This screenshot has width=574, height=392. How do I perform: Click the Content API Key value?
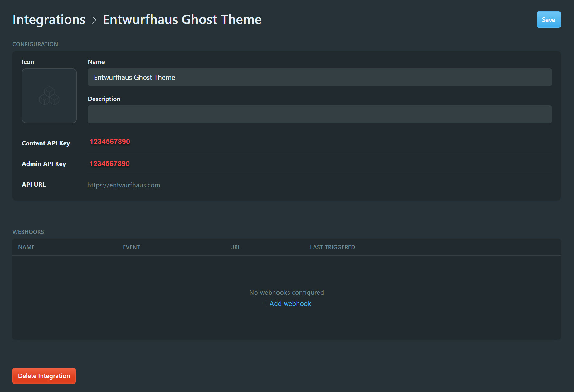[110, 142]
